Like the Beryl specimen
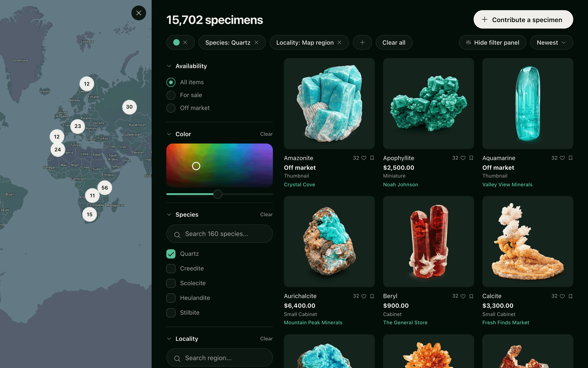The height and width of the screenshot is (368, 588). (x=463, y=296)
